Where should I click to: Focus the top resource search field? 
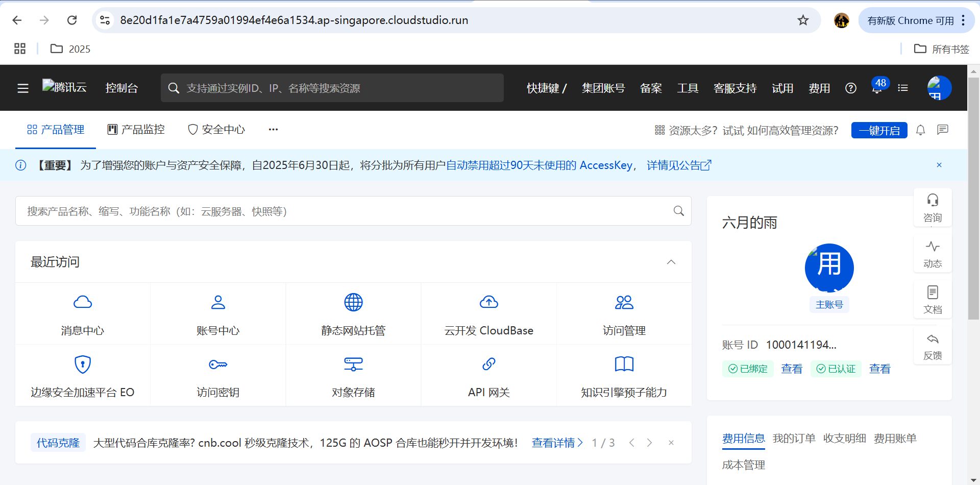tap(332, 88)
